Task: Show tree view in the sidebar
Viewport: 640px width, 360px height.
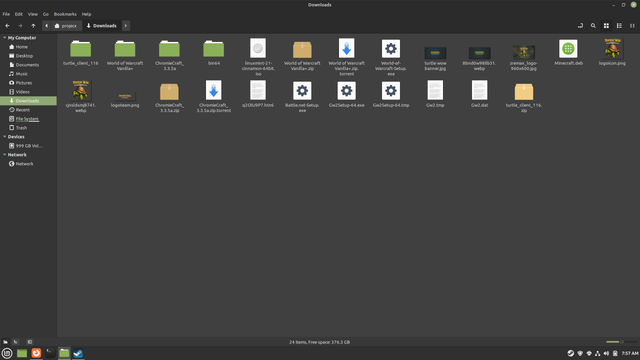Action: [x=16, y=342]
